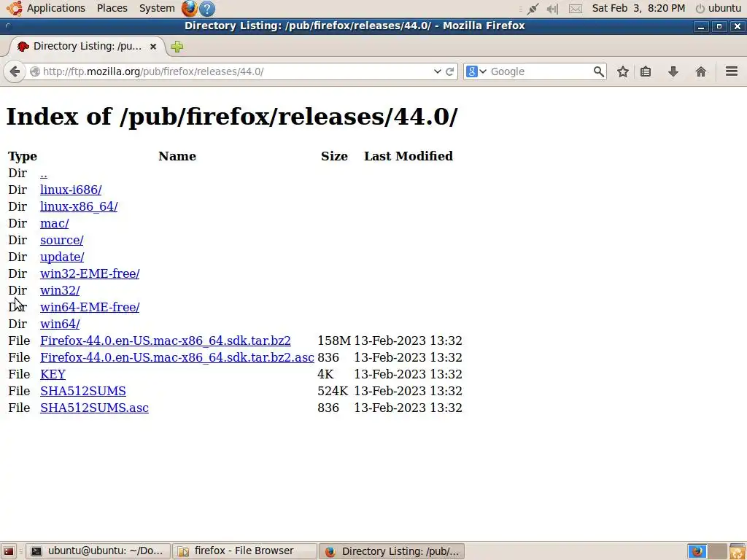The image size is (747, 560).
Task: Click the Name column header
Action: pos(177,156)
